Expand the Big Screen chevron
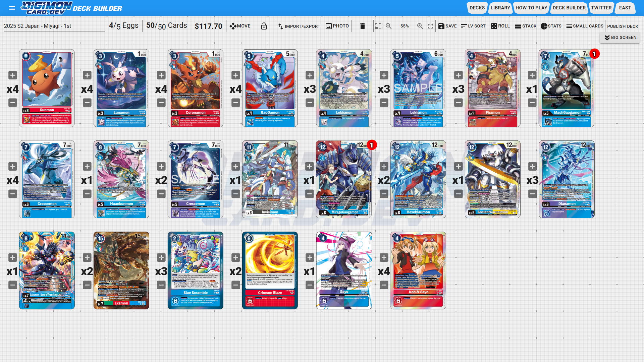This screenshot has height=362, width=644. click(620, 38)
